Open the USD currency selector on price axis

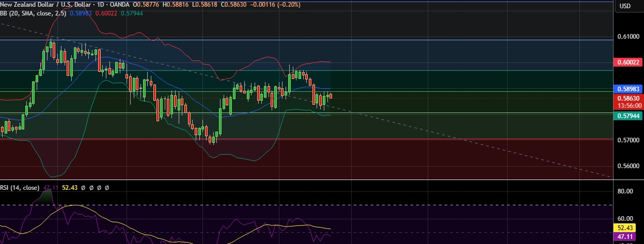tap(625, 6)
